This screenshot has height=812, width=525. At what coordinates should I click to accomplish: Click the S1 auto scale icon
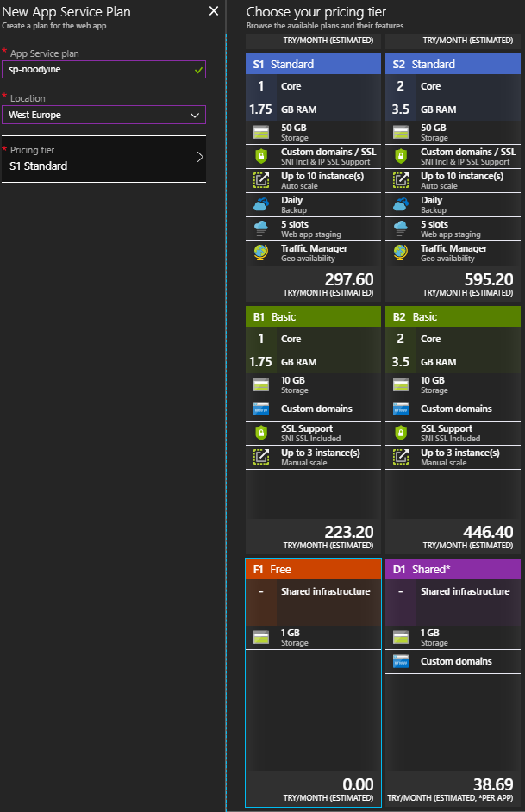pyautogui.click(x=261, y=180)
